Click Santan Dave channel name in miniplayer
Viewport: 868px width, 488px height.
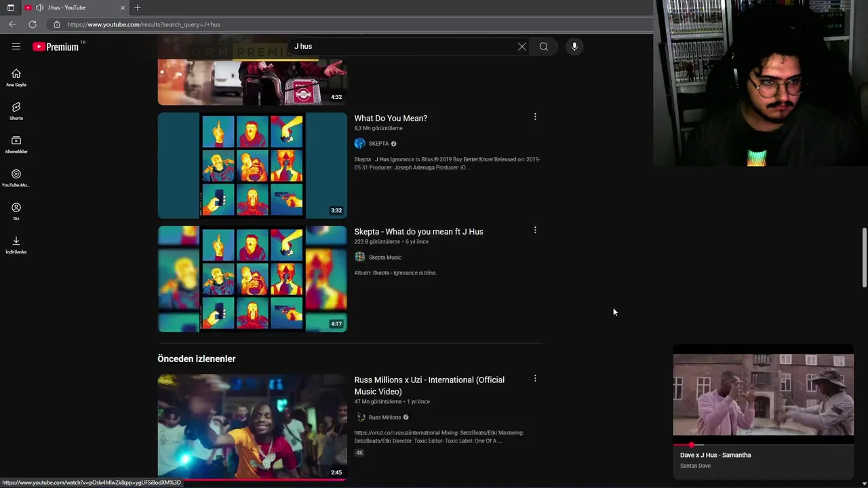click(x=695, y=466)
